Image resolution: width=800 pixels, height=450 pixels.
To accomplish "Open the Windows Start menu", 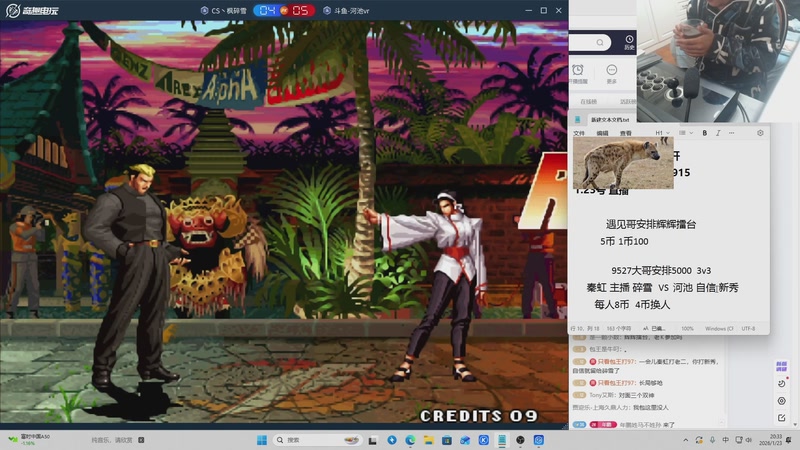I will (x=262, y=440).
